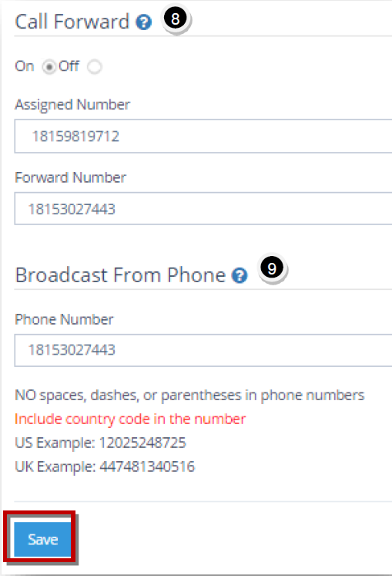Click the Broadcast From Phone heading
The height and width of the screenshot is (576, 392).
120,275
